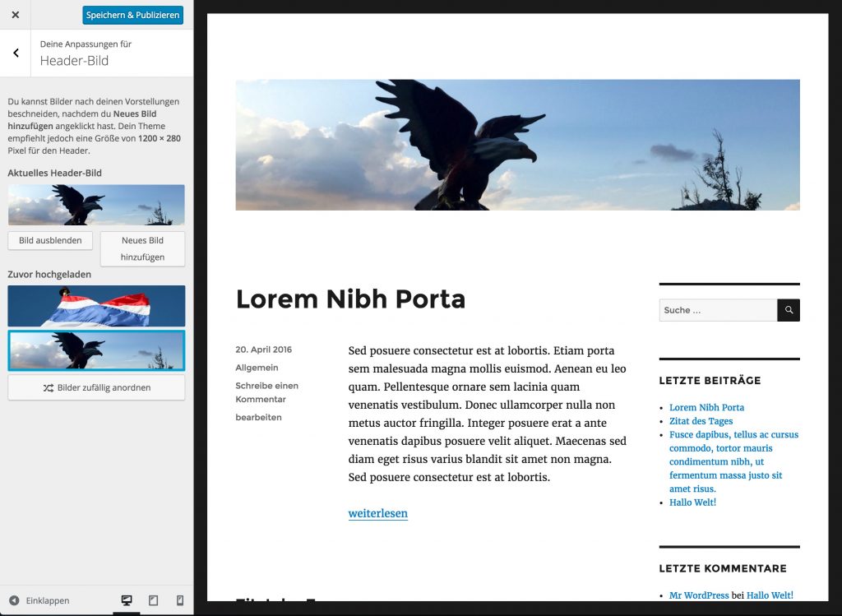This screenshot has width=842, height=616.
Task: Collapse the Customizer sidebar with 'Einklappen'
Action: click(x=46, y=600)
